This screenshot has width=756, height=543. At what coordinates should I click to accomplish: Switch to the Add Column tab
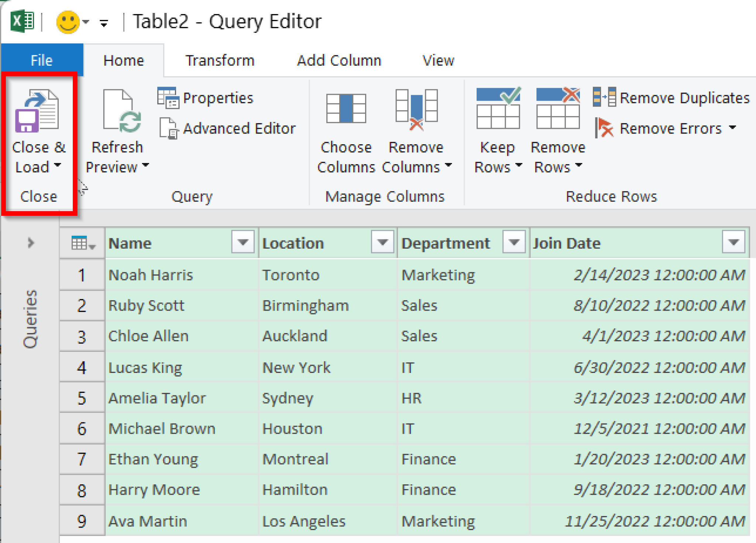click(339, 60)
